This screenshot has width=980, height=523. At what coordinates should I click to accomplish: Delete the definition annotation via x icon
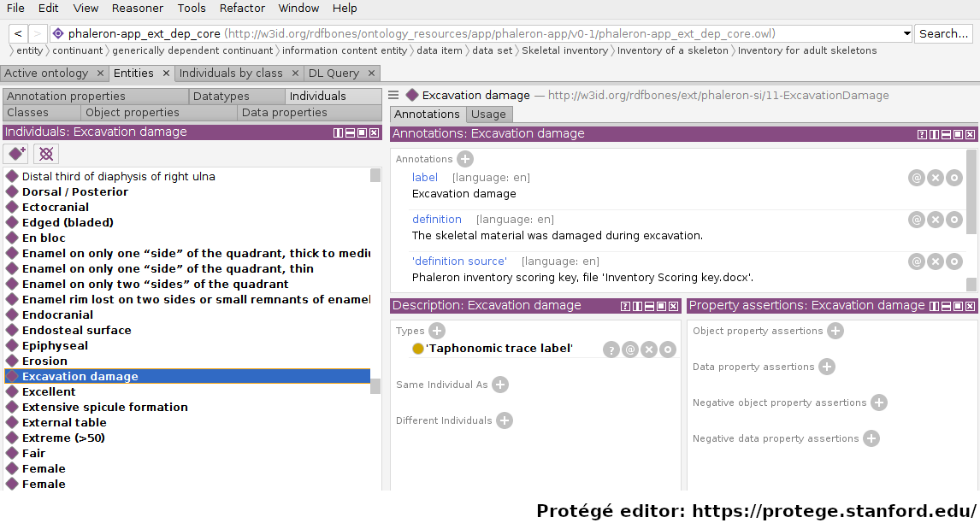(935, 220)
